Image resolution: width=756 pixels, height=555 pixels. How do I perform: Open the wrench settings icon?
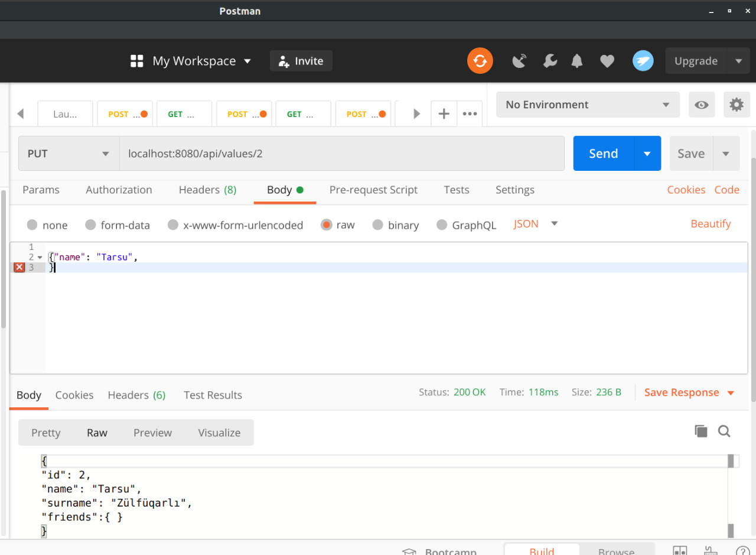550,61
